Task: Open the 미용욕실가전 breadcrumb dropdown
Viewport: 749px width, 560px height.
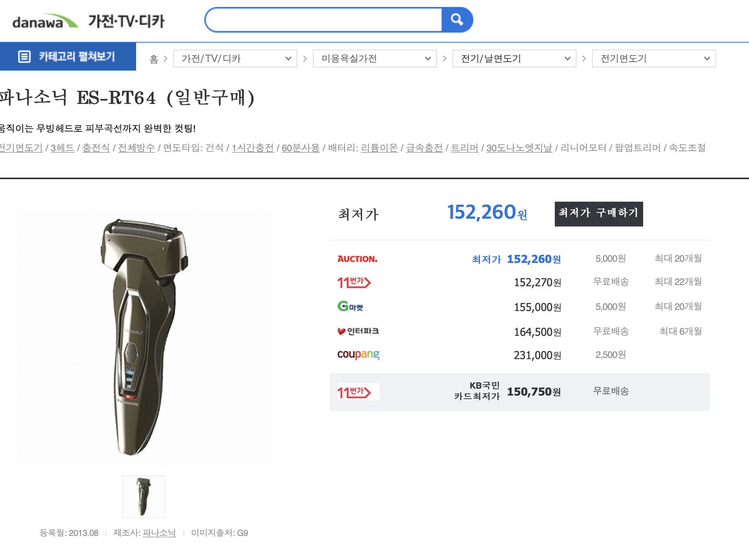Action: pyautogui.click(x=374, y=59)
